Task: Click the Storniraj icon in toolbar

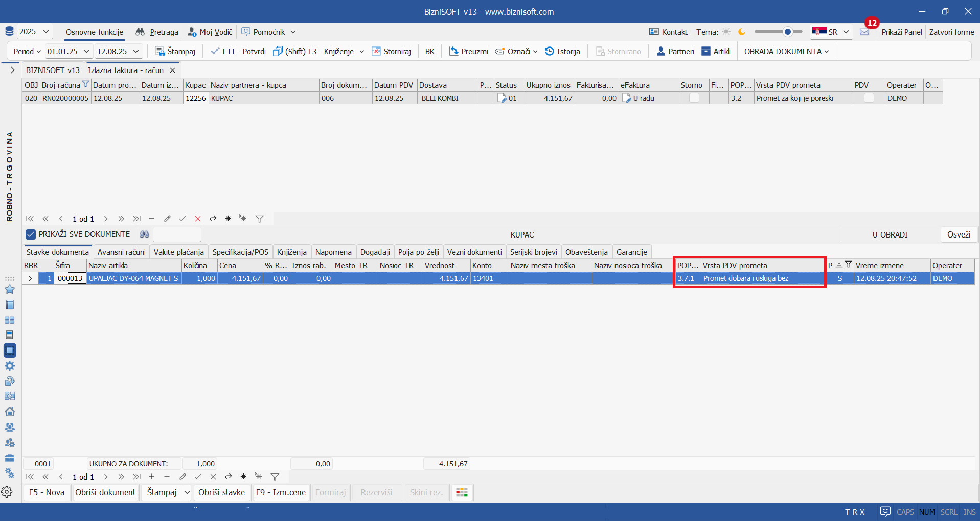Action: click(x=376, y=51)
